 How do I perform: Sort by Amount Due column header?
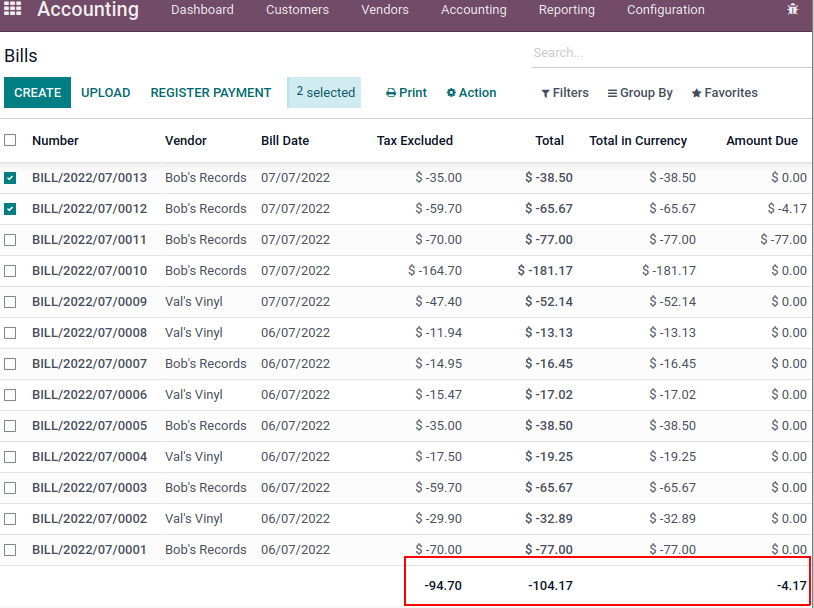pos(762,141)
